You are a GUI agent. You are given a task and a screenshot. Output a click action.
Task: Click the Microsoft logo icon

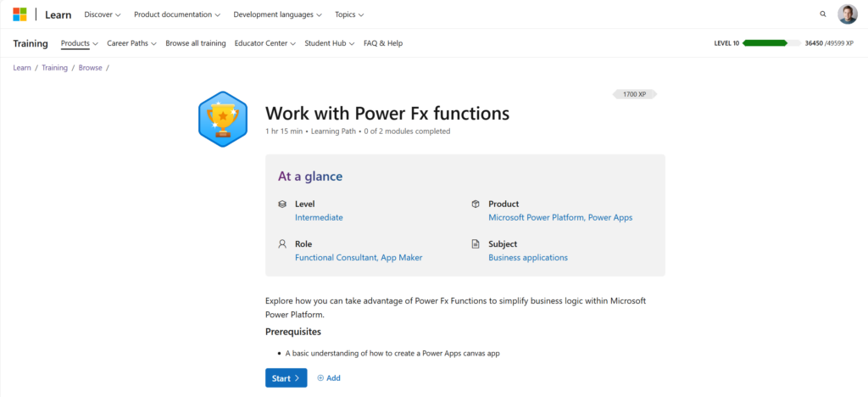20,14
